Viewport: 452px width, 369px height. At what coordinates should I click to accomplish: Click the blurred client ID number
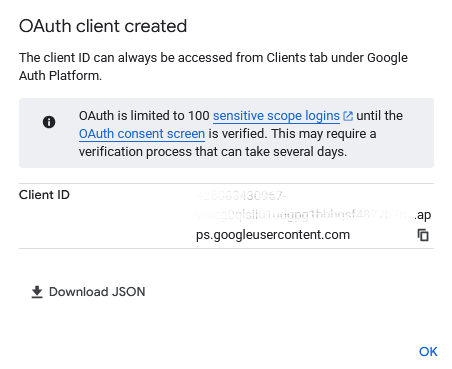point(241,196)
